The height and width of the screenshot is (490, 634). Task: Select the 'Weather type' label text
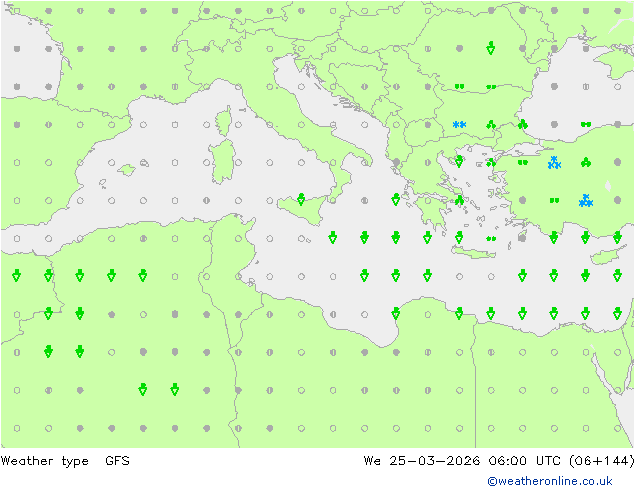coord(44,461)
